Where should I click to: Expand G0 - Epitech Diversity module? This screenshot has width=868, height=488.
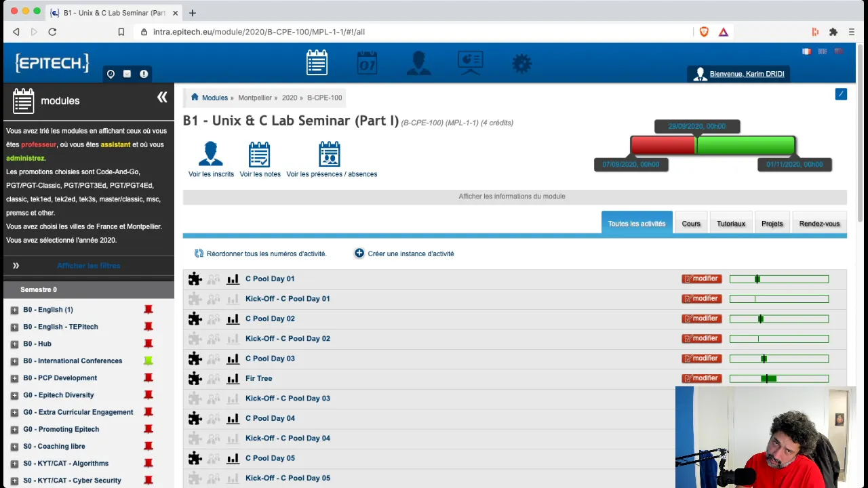14,395
